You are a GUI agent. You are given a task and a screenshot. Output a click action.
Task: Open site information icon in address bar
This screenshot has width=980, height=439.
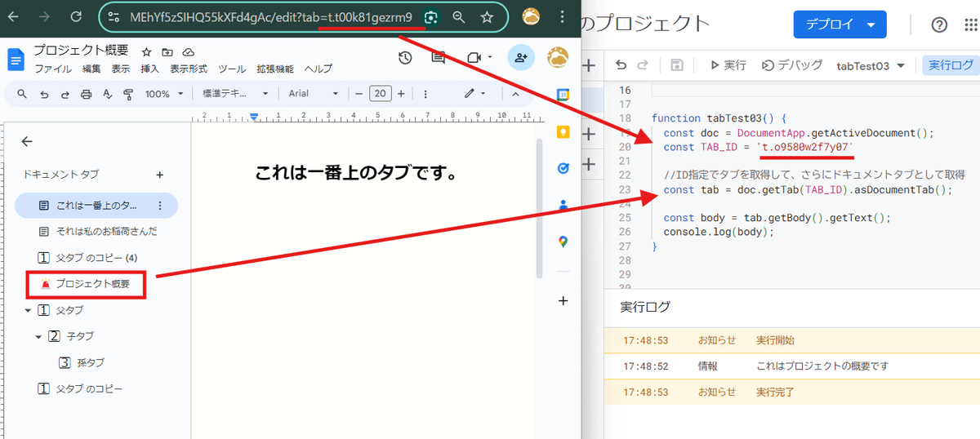(114, 16)
